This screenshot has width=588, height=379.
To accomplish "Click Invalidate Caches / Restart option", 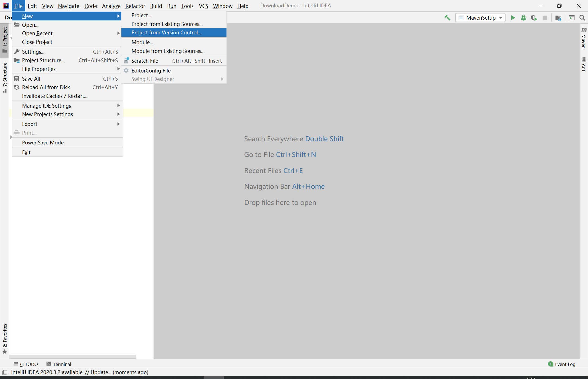I will point(55,96).
